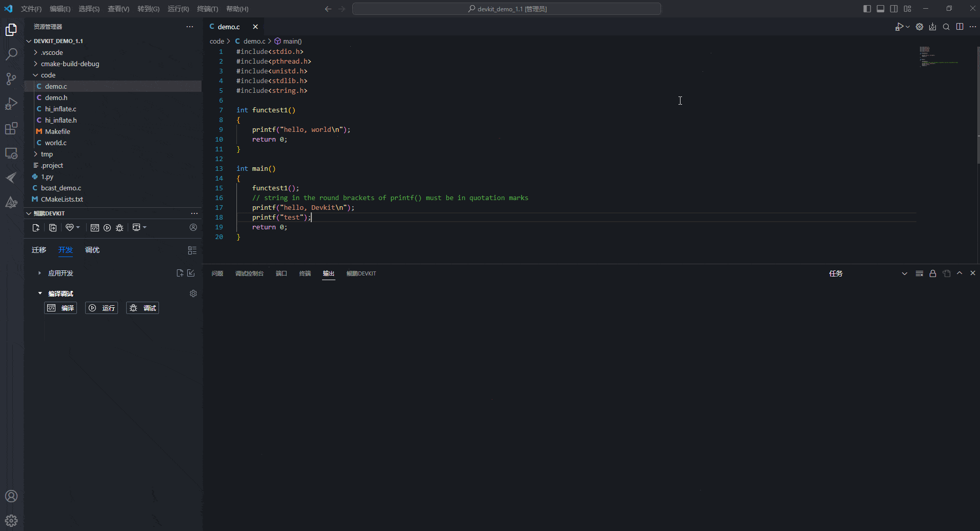This screenshot has width=980, height=531.
Task: Switch to the 迁移 tab
Action: 39,250
